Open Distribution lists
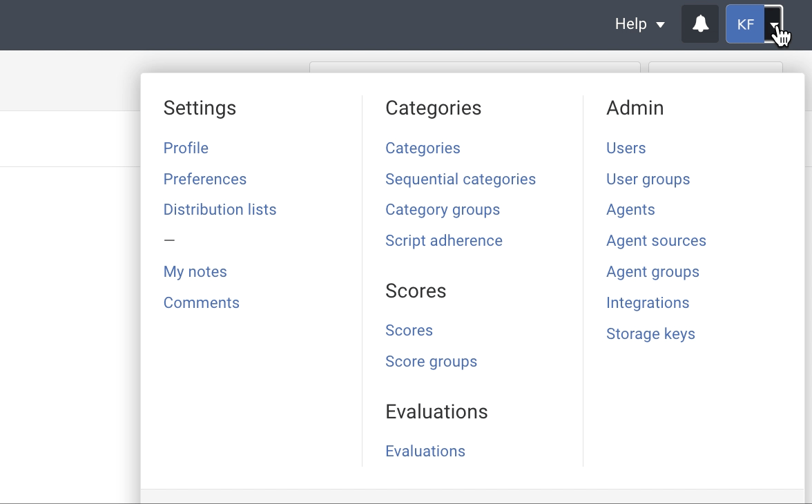 (x=220, y=209)
